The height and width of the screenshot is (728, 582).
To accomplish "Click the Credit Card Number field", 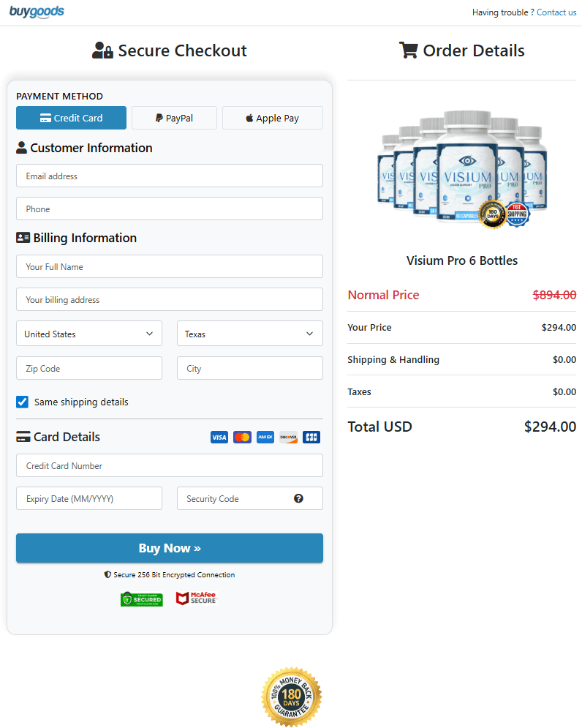I will click(170, 465).
